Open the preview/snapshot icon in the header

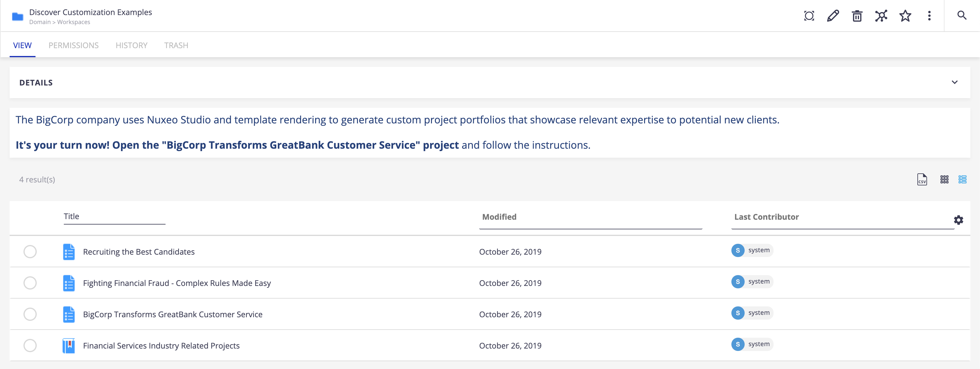pos(809,16)
